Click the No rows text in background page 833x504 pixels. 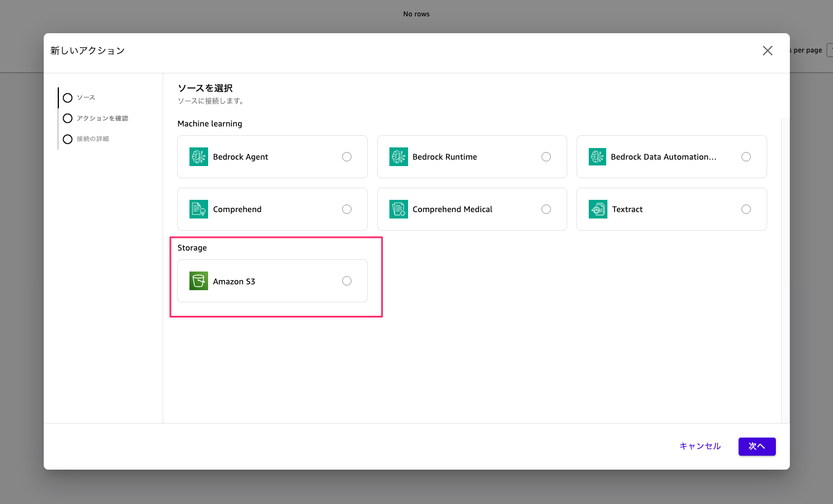pos(416,14)
